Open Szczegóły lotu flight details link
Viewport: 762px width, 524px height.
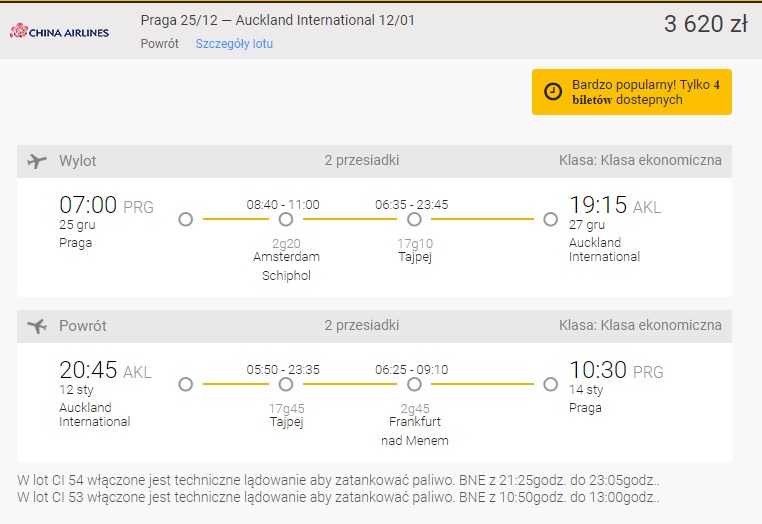pos(234,44)
